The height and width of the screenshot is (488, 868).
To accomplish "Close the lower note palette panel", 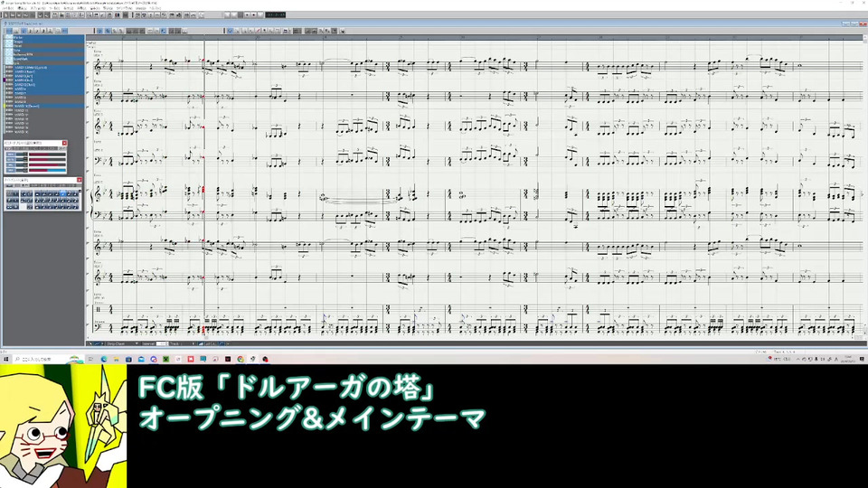I will tap(80, 180).
